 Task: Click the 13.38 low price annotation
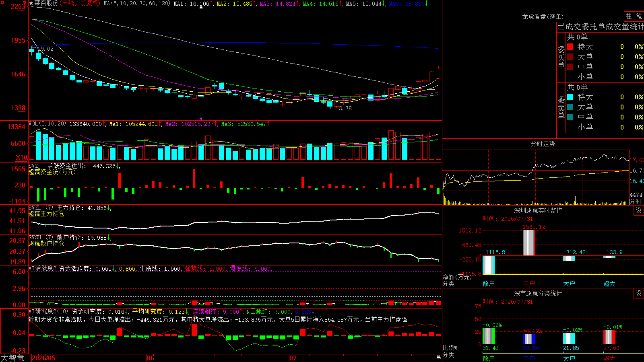point(343,108)
